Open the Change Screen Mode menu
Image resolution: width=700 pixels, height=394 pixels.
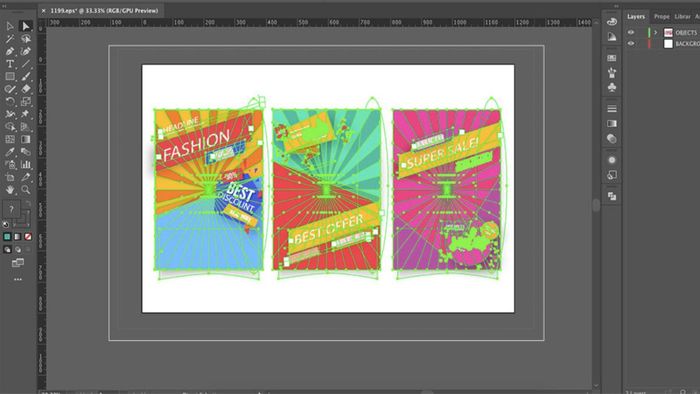pyautogui.click(x=18, y=263)
